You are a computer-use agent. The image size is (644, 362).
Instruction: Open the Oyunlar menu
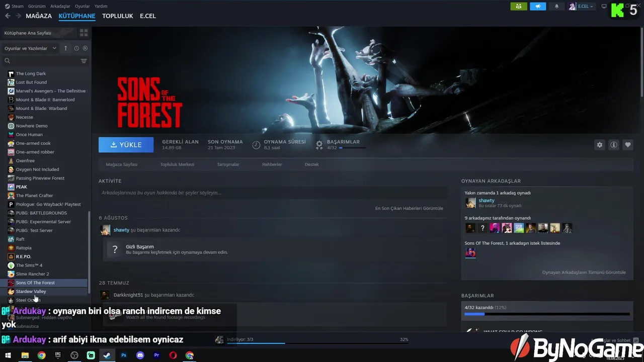click(83, 6)
